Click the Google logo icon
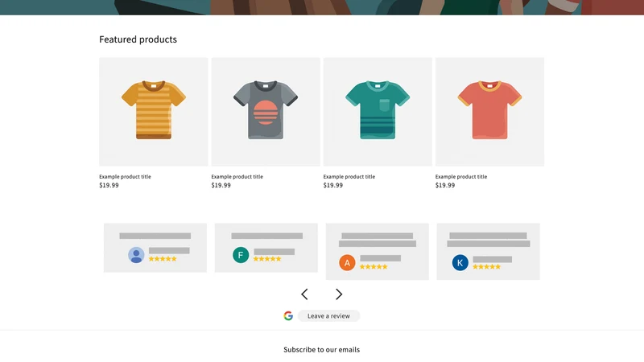 [x=288, y=315]
